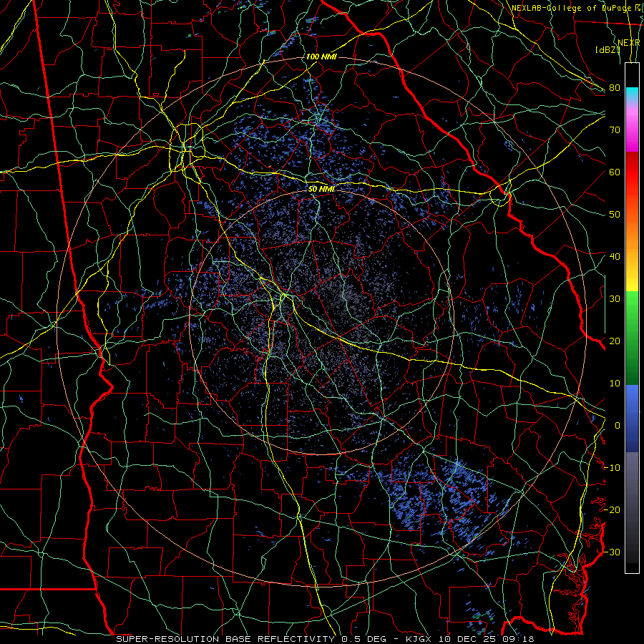Click the gray band of the colorbar
Image resolution: width=644 pixels, height=644 pixels.
tap(632, 507)
